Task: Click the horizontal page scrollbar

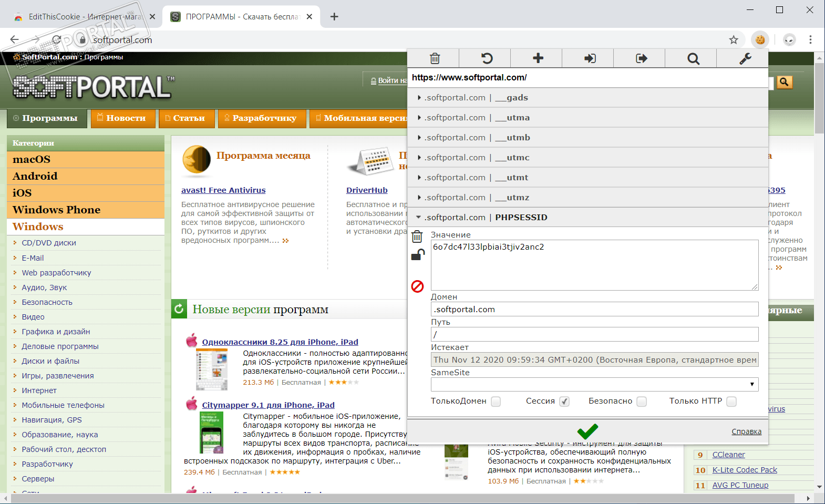Action: 404,498
